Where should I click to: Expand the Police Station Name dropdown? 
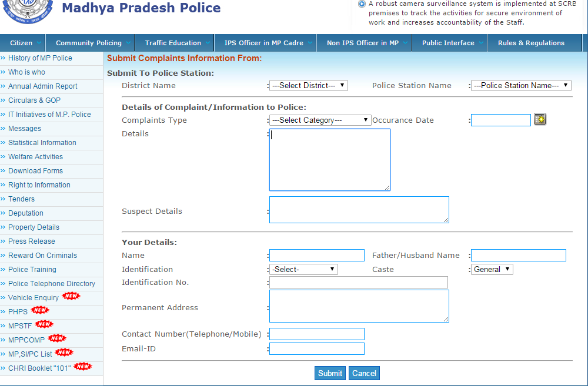pyautogui.click(x=521, y=85)
